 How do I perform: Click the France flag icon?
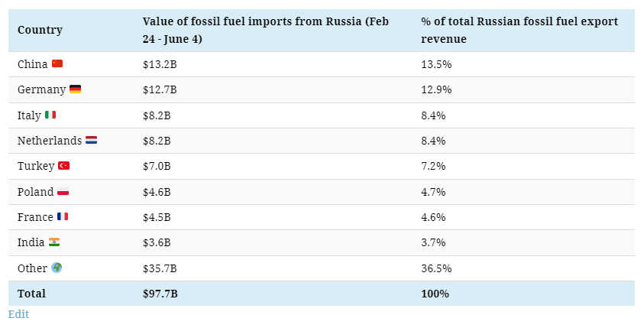pos(63,217)
